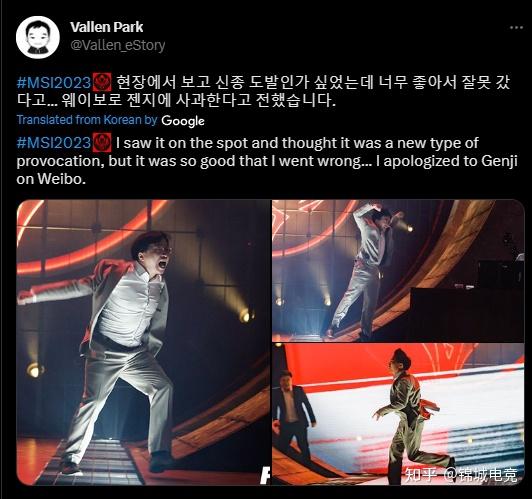Click the Google logo in translation credit
532x499 pixels.
(183, 121)
